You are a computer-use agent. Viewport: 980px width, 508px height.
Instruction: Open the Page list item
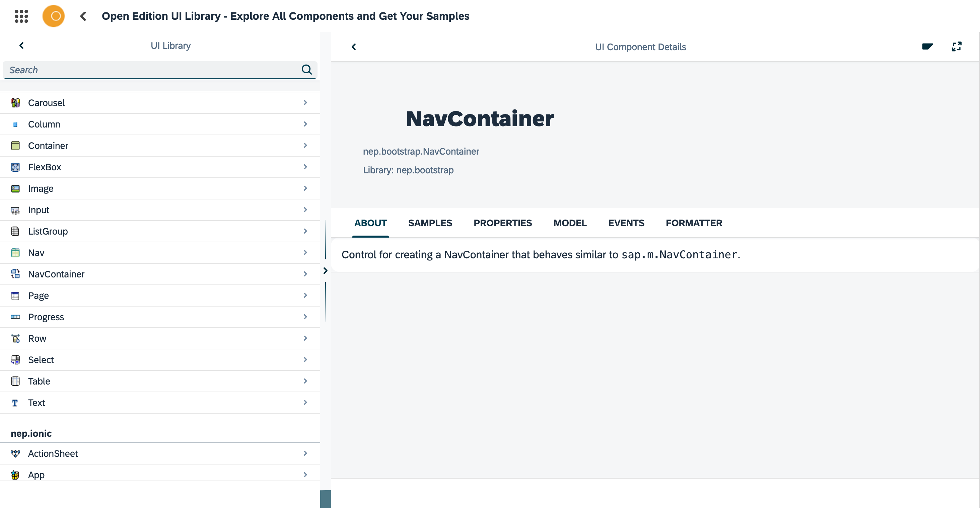pos(160,295)
